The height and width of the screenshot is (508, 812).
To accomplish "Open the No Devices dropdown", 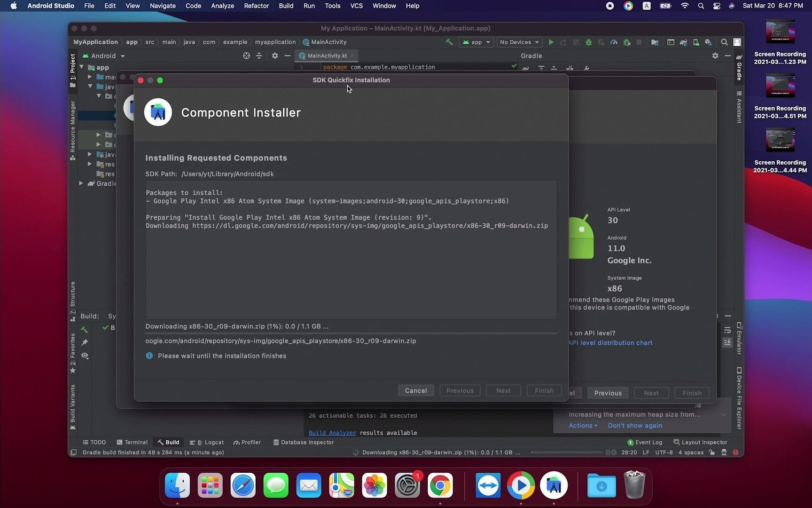I will click(x=519, y=42).
